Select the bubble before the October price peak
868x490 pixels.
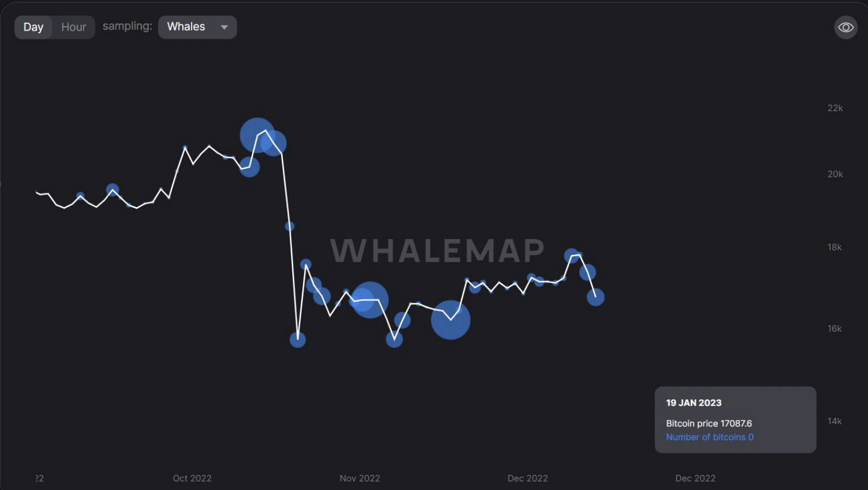click(x=113, y=191)
